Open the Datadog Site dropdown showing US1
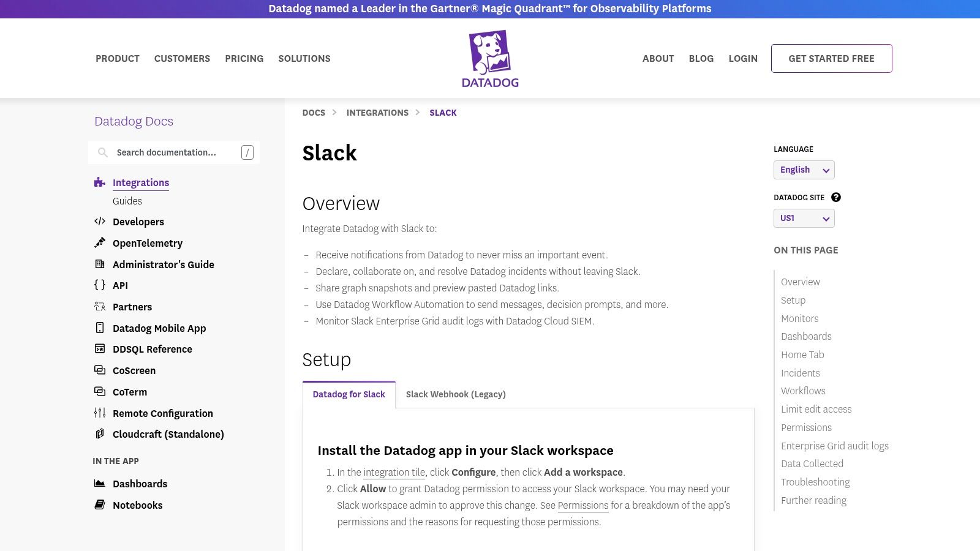Image resolution: width=980 pixels, height=551 pixels. coord(804,218)
